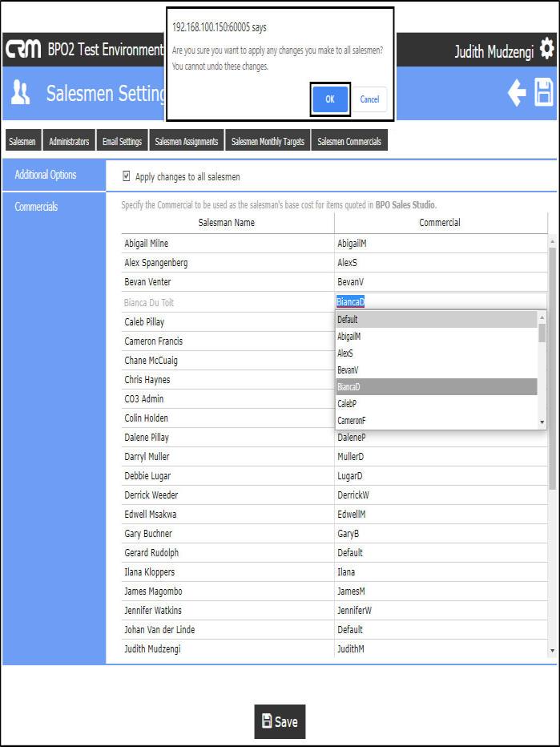Choose CalebP in the dropdown list
Viewport: 560px width, 747px height.
(437, 404)
